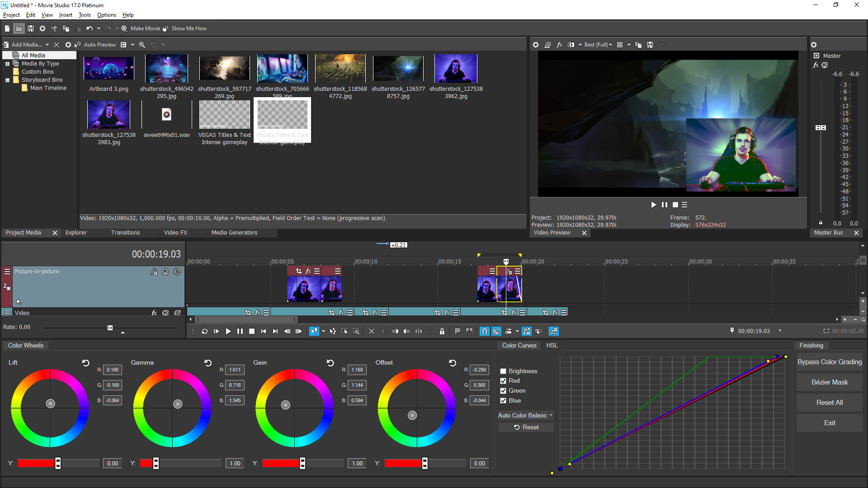Viewport: 868px width, 488px height.
Task: Select the Zoom Edit tool
Action: pos(356,331)
